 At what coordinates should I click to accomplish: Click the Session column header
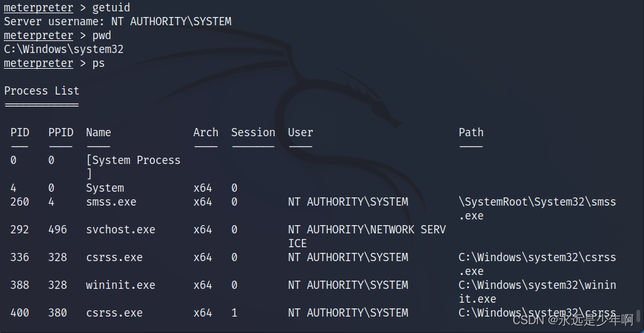253,132
